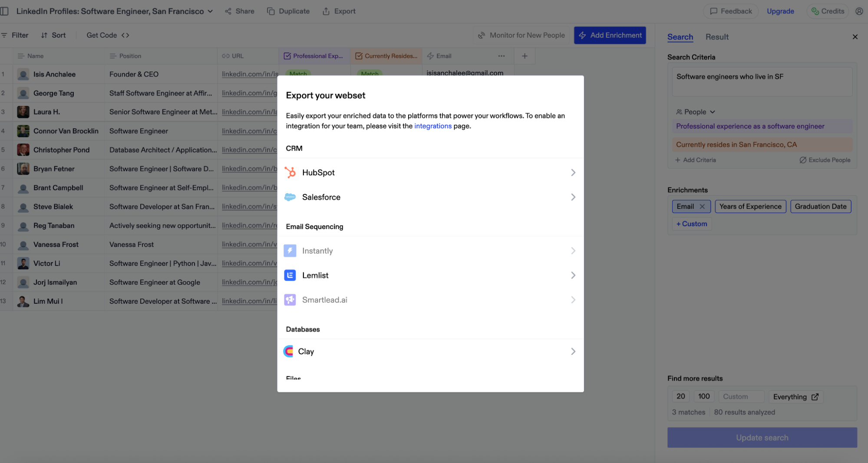Click the Duplicate button

coord(288,11)
